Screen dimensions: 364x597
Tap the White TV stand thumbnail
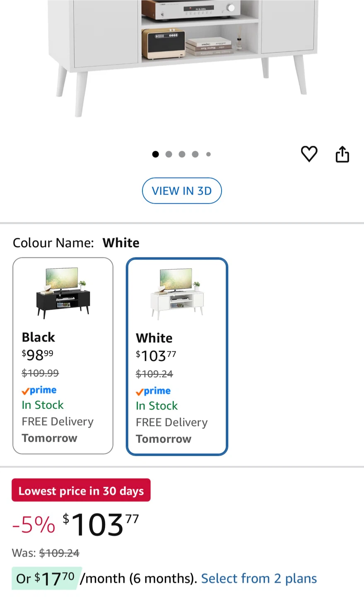click(177, 294)
